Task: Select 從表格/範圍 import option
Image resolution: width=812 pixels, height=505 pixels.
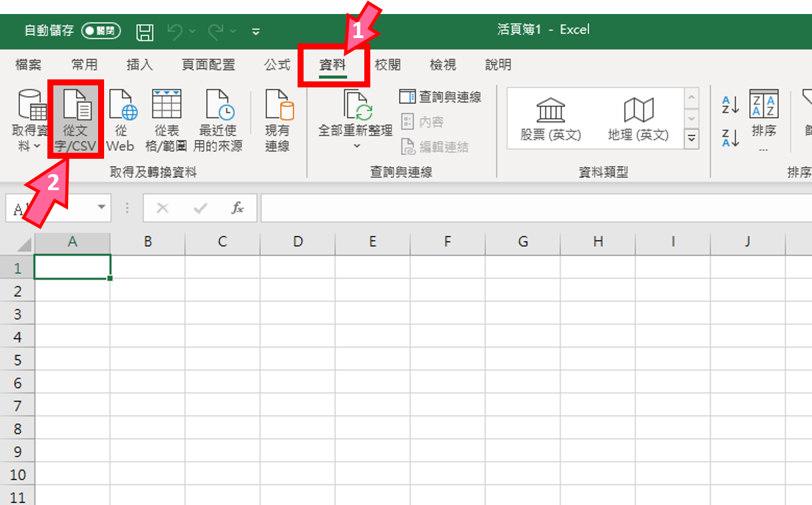Action: tap(165, 120)
